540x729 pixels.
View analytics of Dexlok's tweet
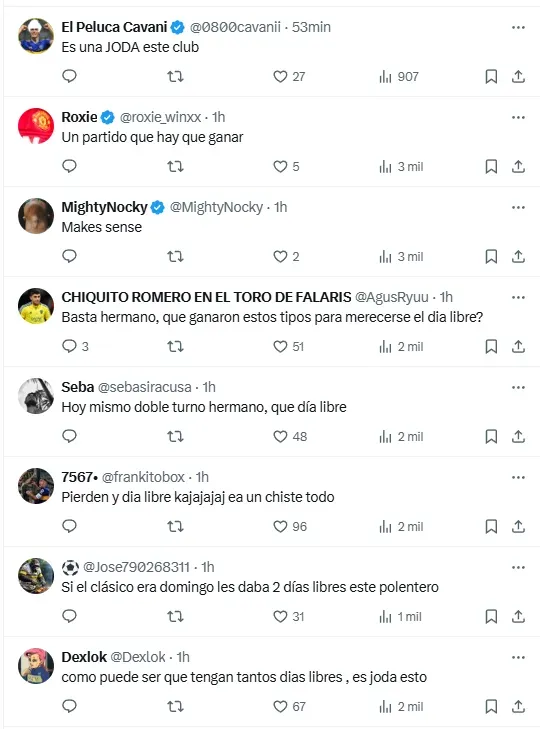401,707
